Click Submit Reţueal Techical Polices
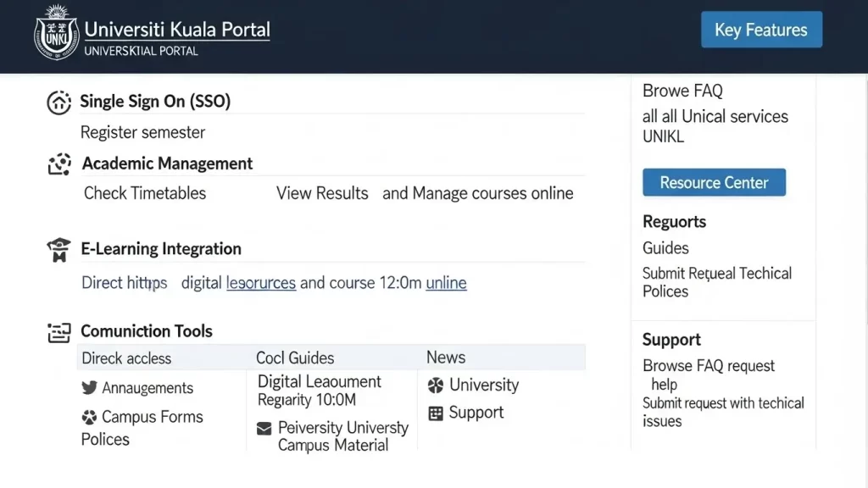 point(717,282)
